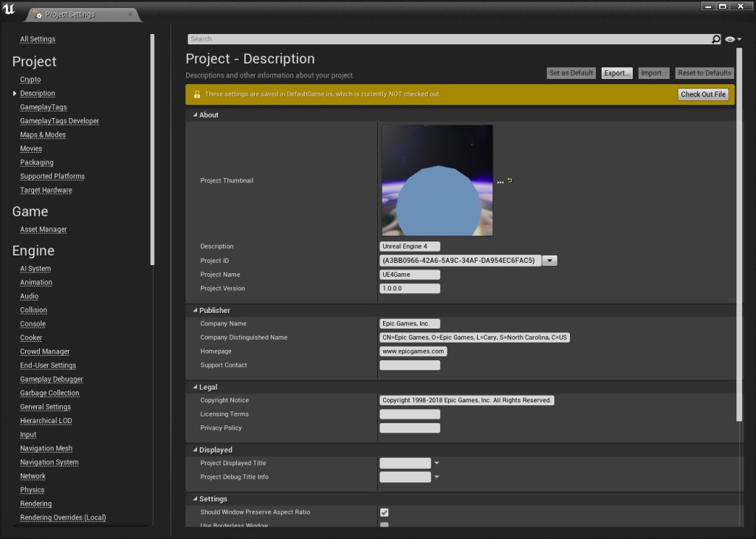Open Project Debug Title Info dropdown arrow
756x539 pixels.
[x=437, y=477]
